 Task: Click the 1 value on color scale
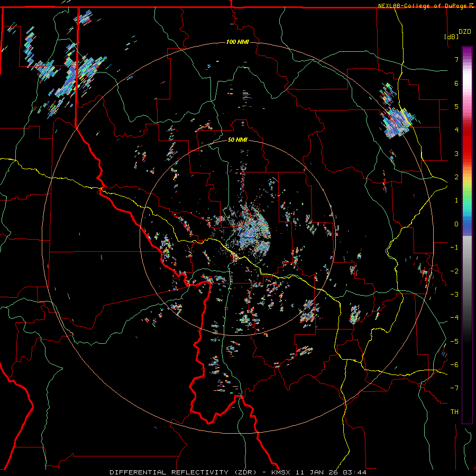[x=456, y=200]
